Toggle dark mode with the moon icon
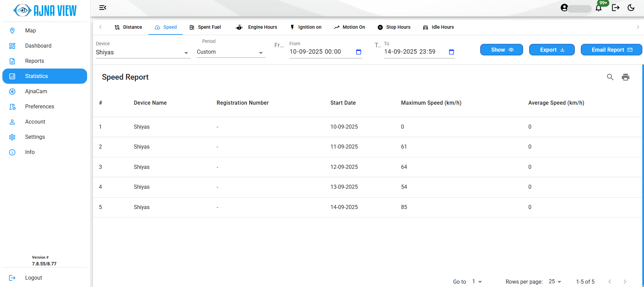Image resolution: width=644 pixels, height=287 pixels. [x=631, y=8]
